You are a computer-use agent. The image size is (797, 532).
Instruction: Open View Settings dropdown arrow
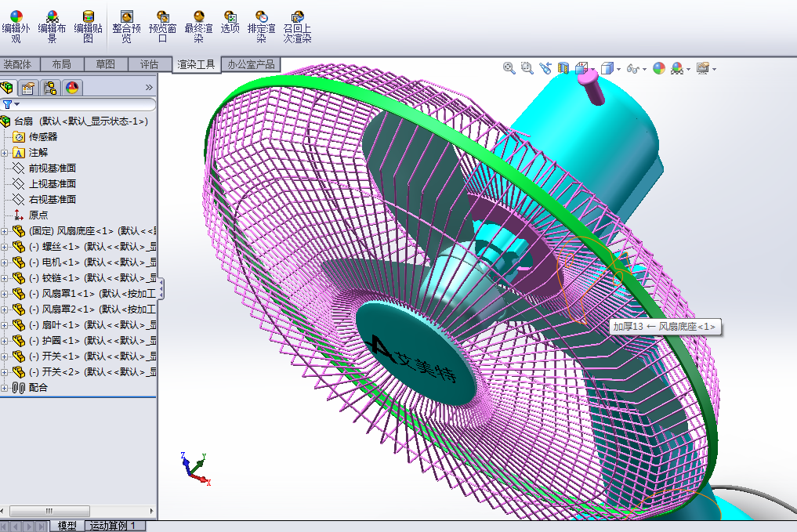[714, 69]
